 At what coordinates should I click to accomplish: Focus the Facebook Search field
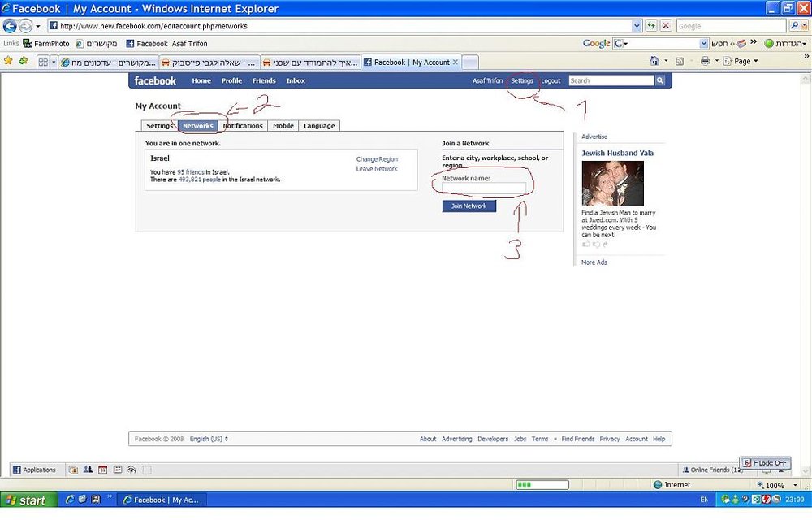click(x=611, y=80)
